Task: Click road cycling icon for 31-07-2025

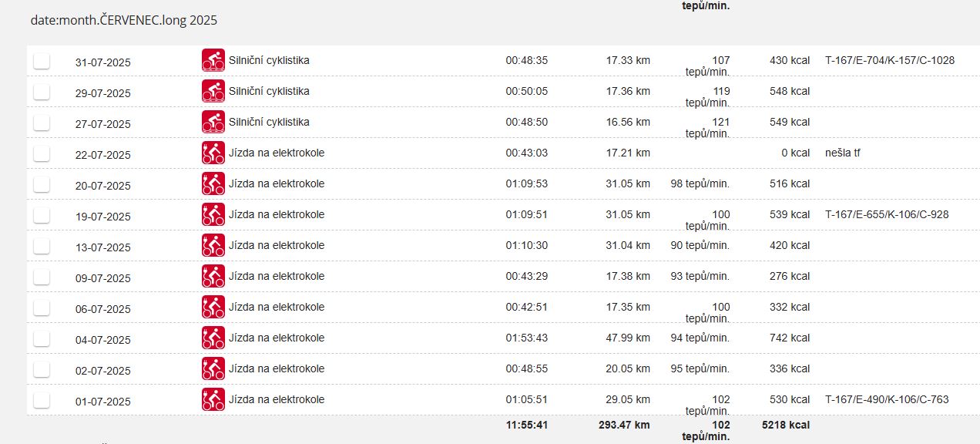Action: click(x=213, y=60)
